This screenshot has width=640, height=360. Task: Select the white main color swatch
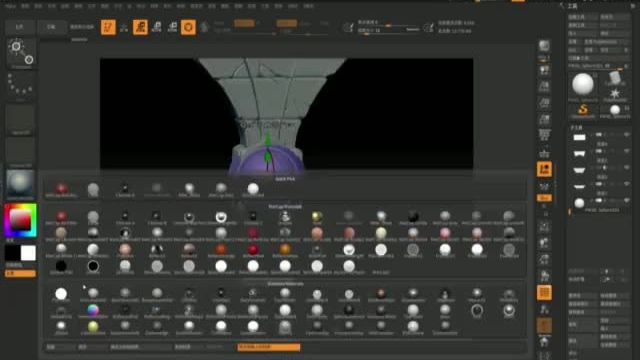(28, 253)
